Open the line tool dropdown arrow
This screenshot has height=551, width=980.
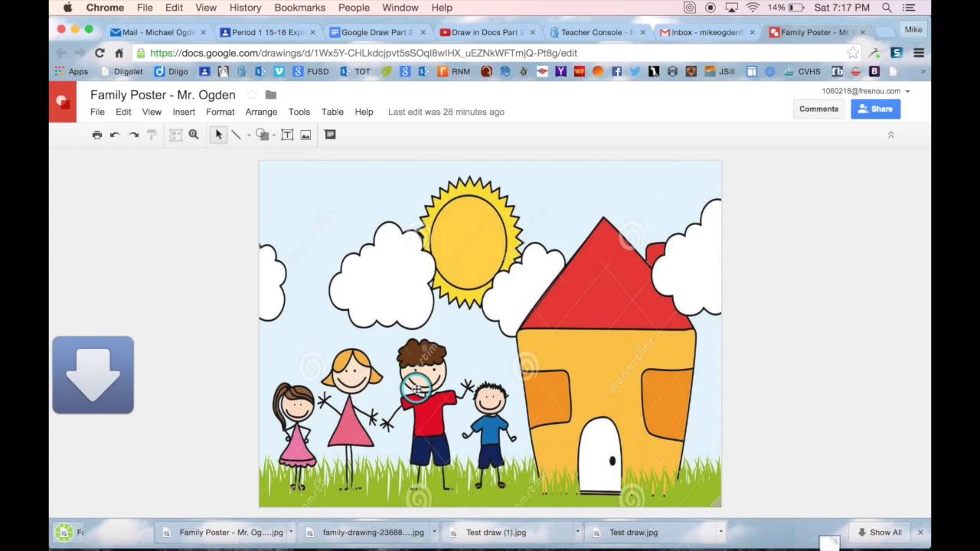tap(249, 135)
